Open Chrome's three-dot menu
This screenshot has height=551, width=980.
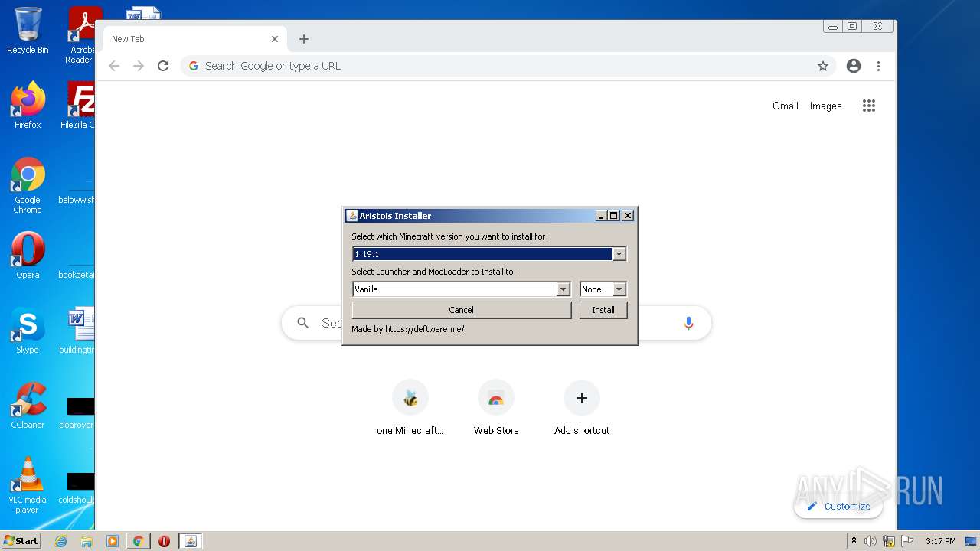coord(878,66)
